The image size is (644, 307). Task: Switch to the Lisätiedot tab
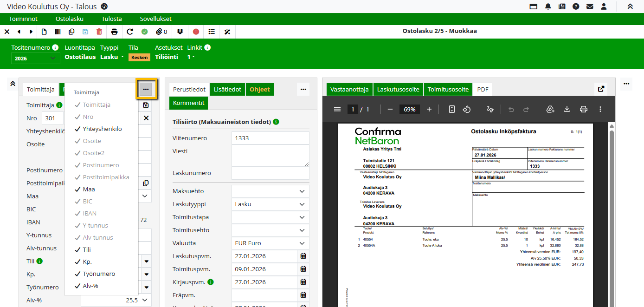click(227, 89)
